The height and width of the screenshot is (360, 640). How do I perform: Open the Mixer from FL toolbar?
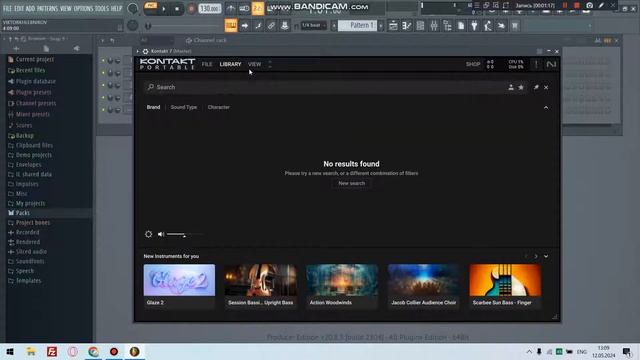click(434, 26)
